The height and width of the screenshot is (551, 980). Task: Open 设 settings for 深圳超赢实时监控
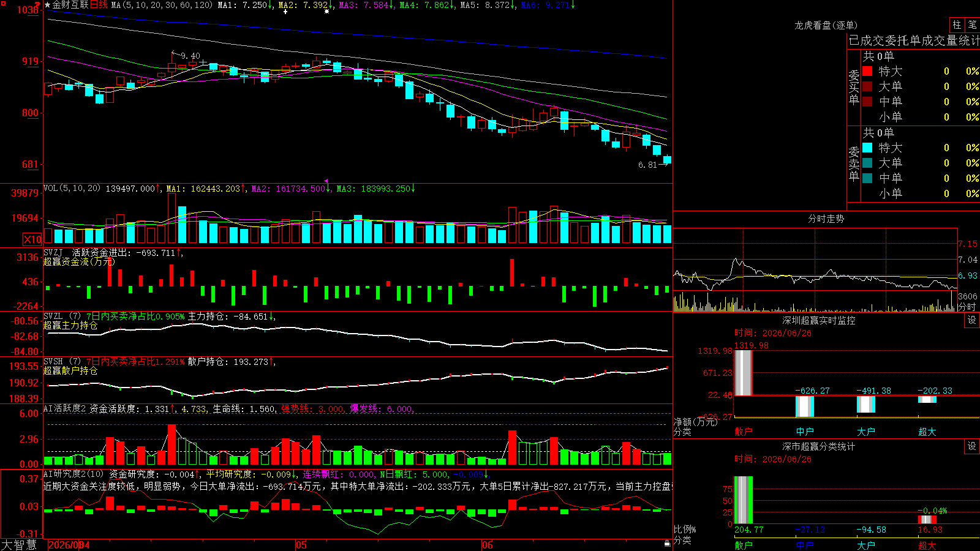[x=972, y=320]
